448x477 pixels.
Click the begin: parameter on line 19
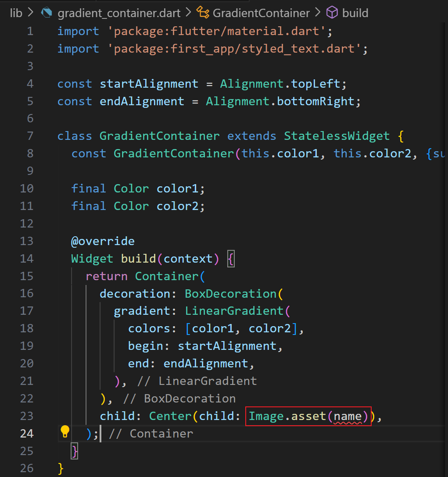(x=149, y=346)
